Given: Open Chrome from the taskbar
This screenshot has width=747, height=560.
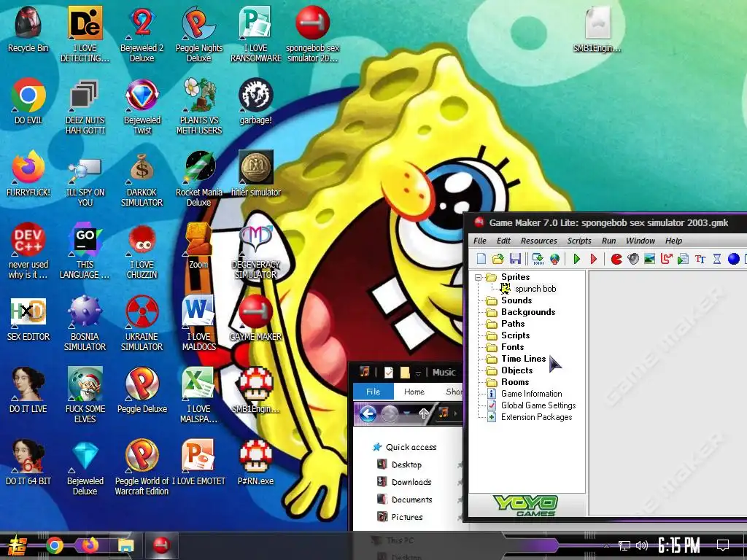Looking at the screenshot, I should [x=54, y=545].
